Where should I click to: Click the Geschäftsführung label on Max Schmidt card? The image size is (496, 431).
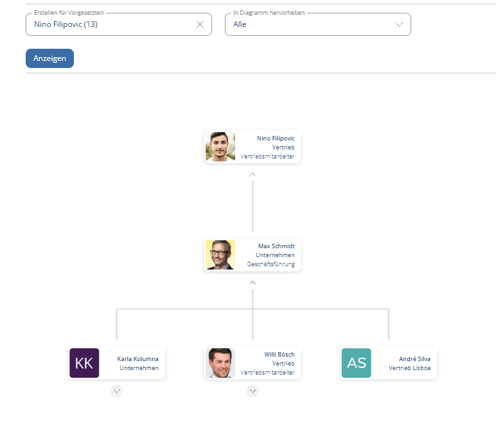[x=271, y=264]
